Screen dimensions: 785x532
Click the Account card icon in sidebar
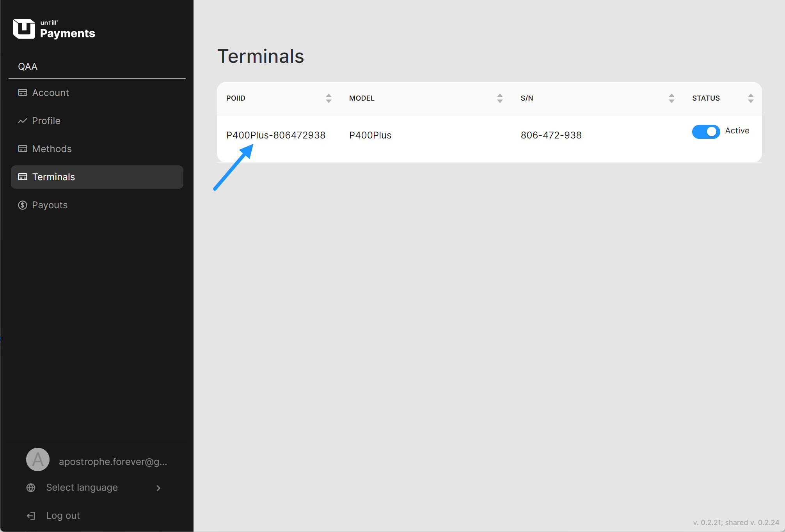tap(23, 92)
